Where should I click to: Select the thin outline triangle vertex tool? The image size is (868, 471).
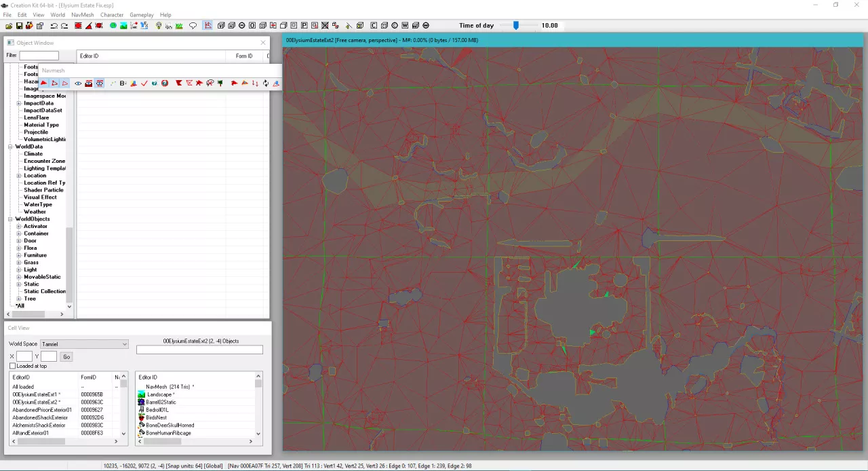pos(65,83)
